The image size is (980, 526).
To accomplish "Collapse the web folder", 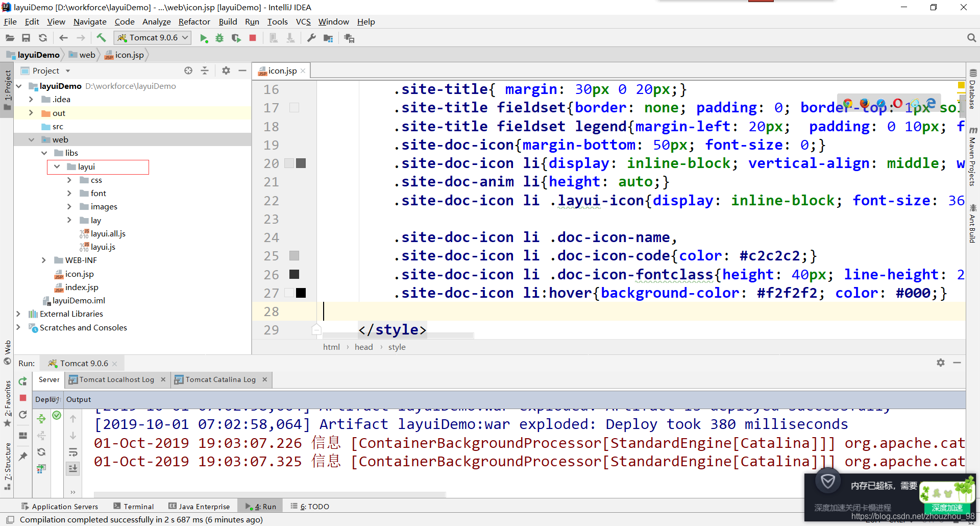I will [x=31, y=140].
